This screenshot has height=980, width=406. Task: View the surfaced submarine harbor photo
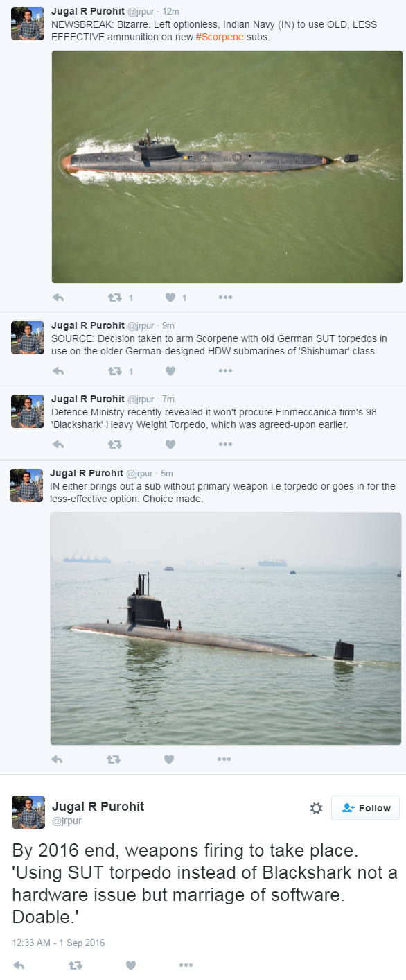[x=226, y=628]
